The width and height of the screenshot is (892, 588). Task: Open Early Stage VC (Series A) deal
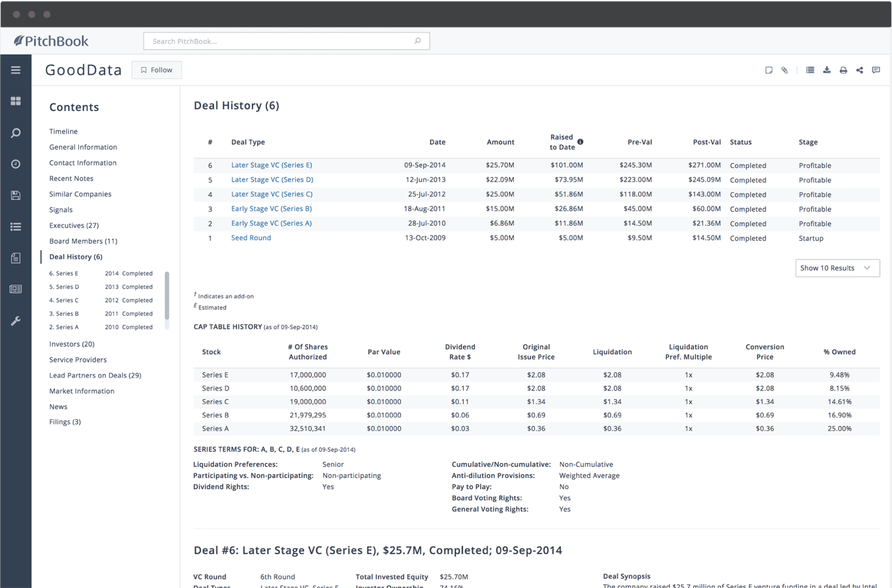pos(271,223)
